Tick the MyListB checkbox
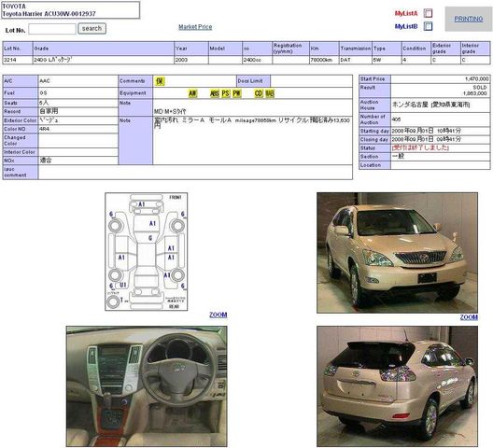The image size is (493, 448). (x=428, y=26)
